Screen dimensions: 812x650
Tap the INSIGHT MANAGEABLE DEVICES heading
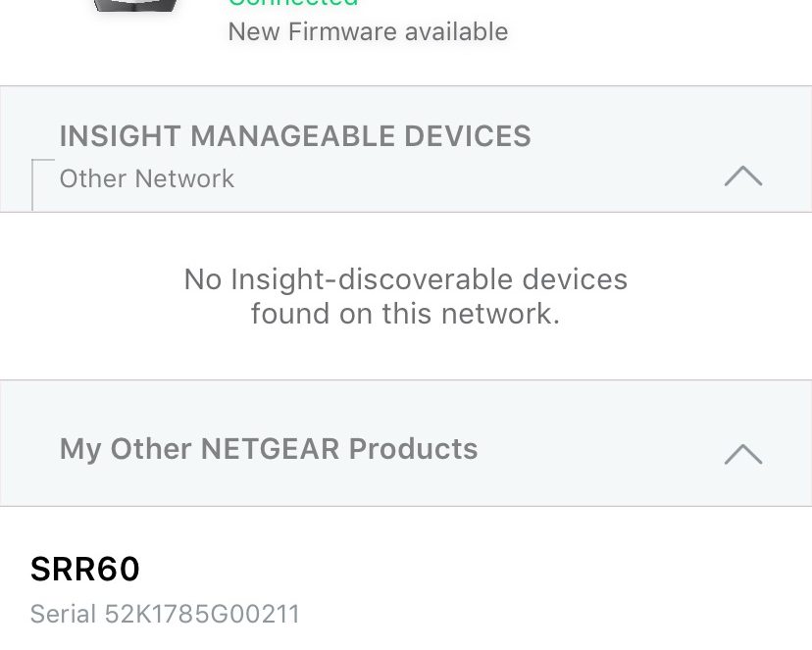tap(295, 136)
